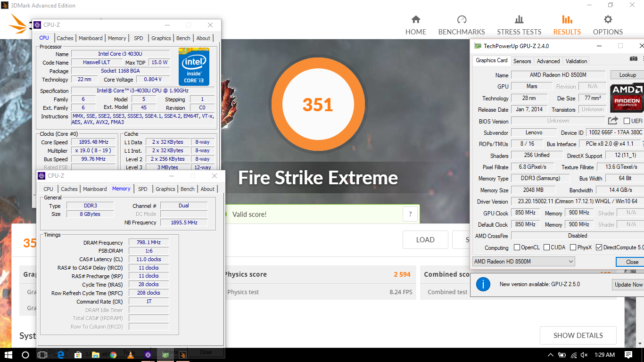Show hidden system tray icons
Viewport: 644px width, 362px height.
click(x=550, y=355)
